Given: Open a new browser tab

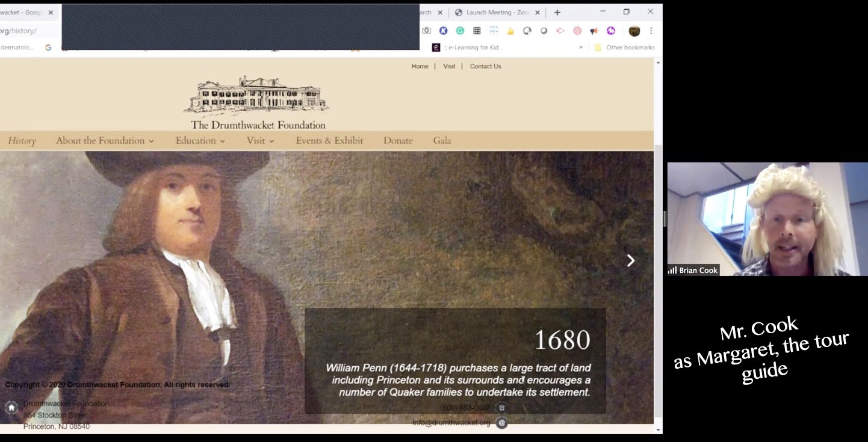Looking at the screenshot, I should click(557, 12).
